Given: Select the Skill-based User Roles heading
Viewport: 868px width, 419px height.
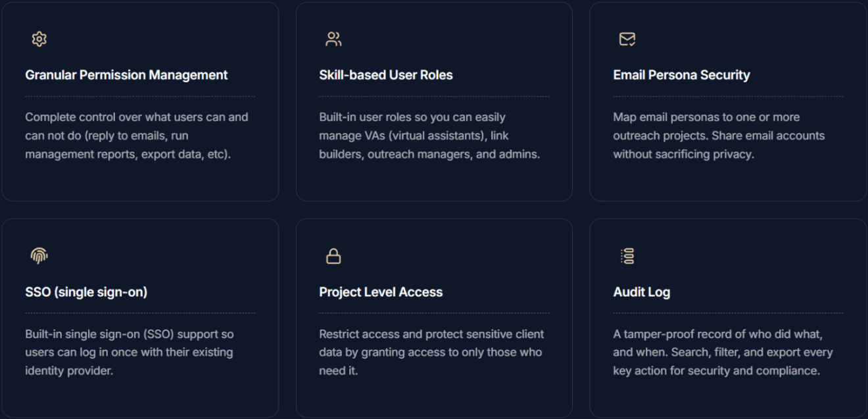Looking at the screenshot, I should (386, 75).
